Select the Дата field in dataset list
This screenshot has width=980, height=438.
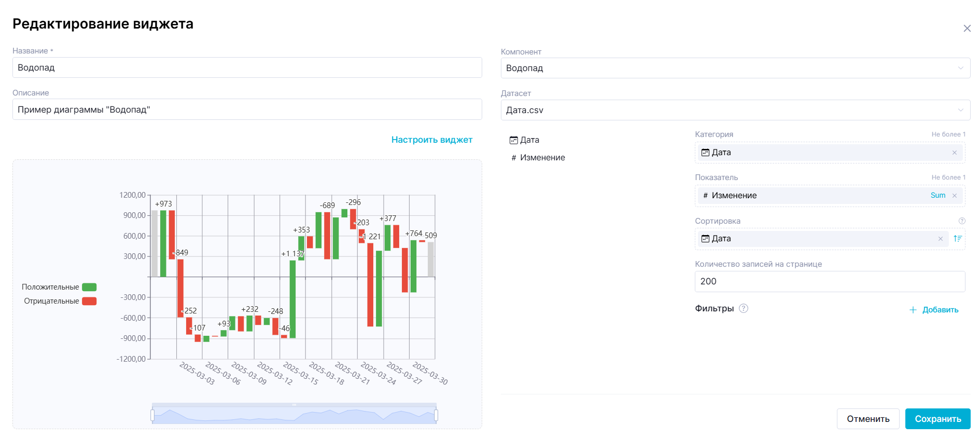(529, 140)
